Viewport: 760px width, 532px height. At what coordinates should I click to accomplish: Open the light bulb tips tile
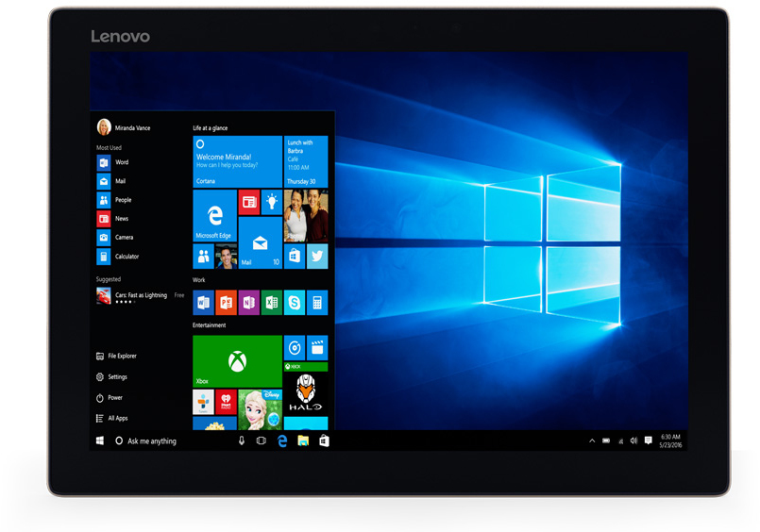point(272,202)
